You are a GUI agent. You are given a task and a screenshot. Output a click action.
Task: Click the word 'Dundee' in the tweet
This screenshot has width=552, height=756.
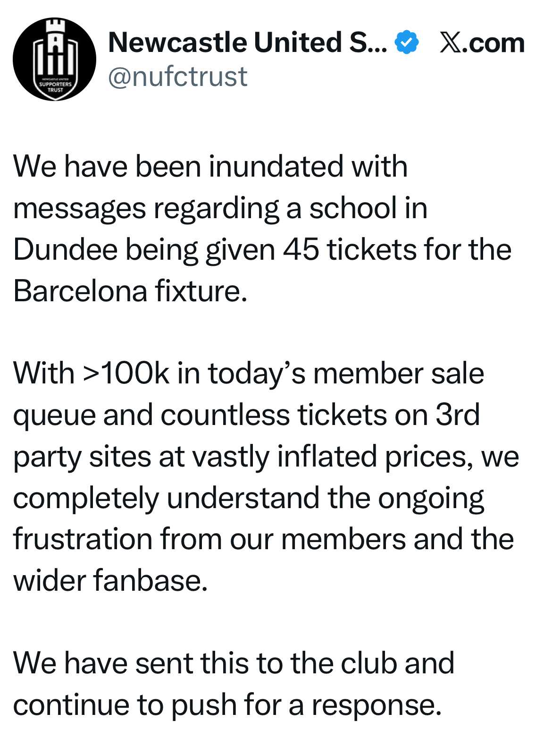coord(65,249)
